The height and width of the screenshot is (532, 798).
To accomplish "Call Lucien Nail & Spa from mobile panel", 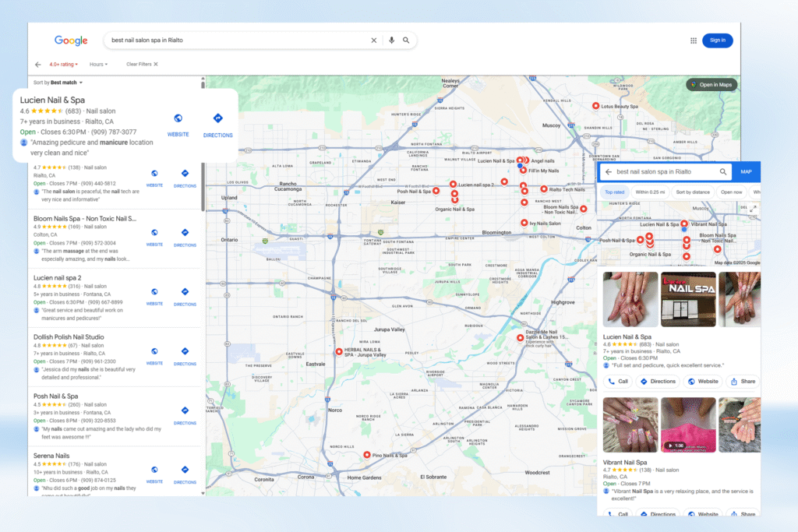I will pos(618,382).
